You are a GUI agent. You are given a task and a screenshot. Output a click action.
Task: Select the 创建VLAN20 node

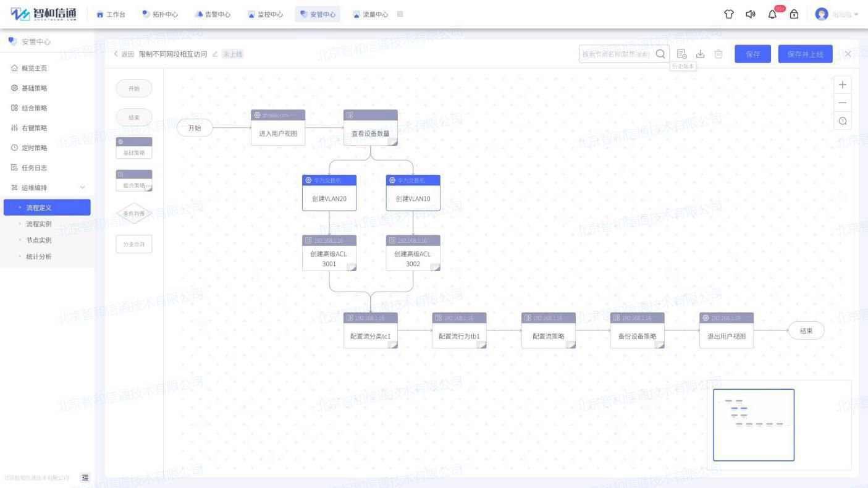[x=329, y=193]
